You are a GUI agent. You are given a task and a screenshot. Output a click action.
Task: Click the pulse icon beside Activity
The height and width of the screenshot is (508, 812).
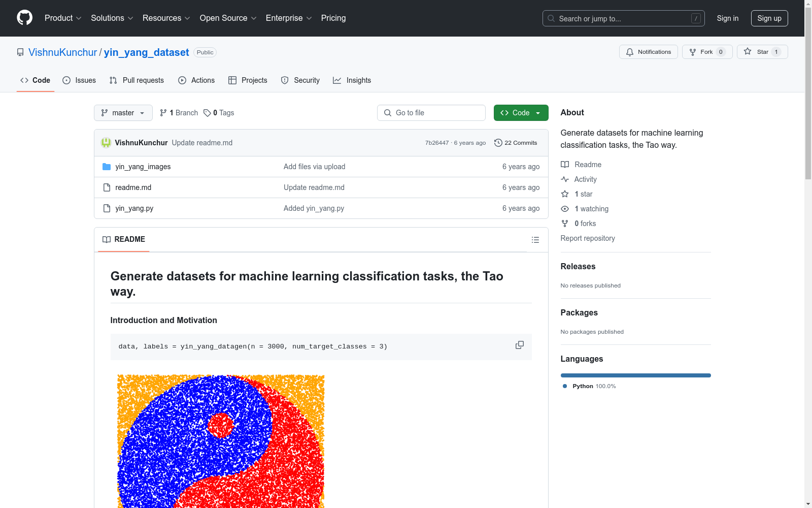click(565, 179)
